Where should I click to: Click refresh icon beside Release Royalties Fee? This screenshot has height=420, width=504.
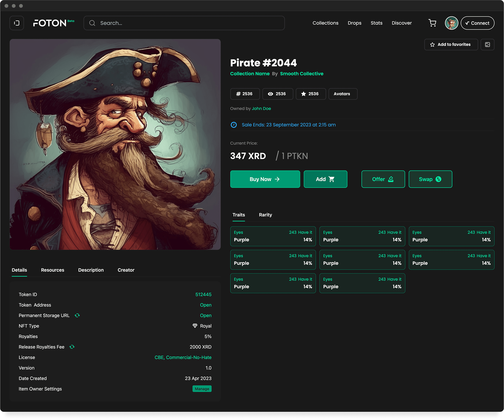(x=72, y=347)
